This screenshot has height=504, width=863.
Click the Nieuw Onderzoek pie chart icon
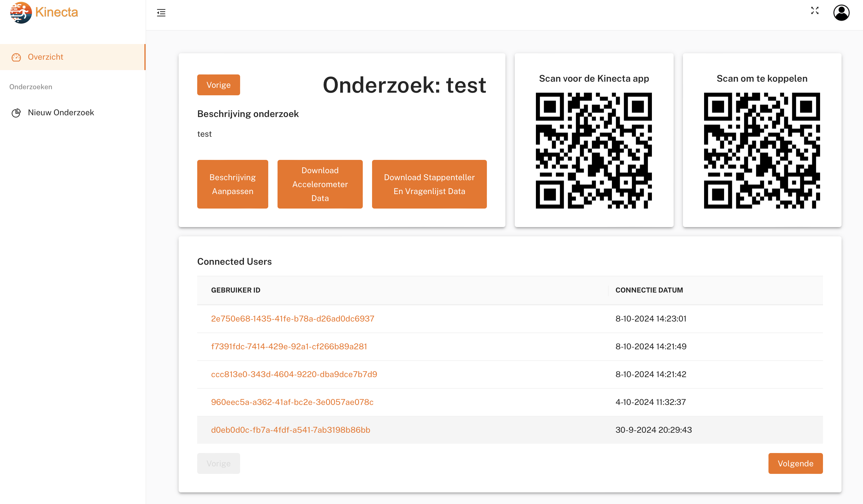(x=16, y=113)
